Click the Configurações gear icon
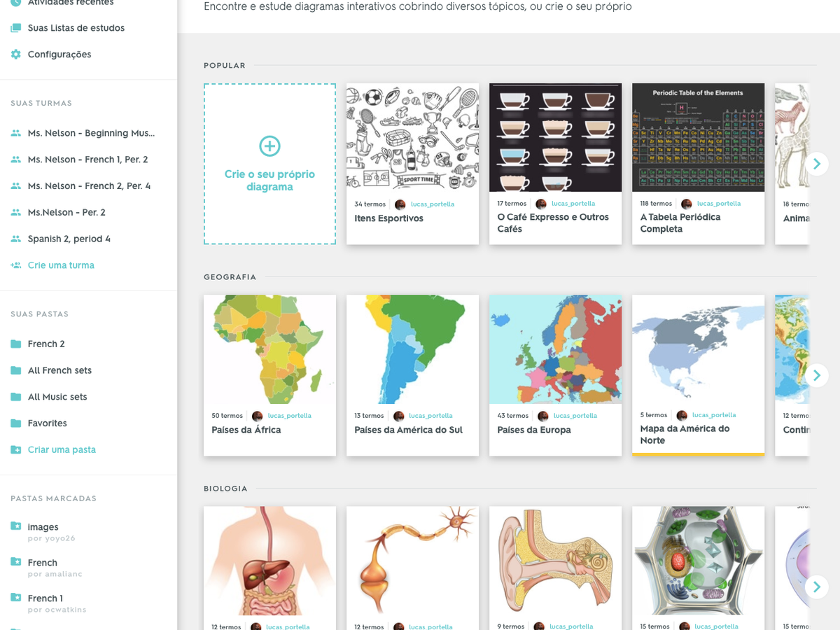Screen dimensions: 840x630 point(16,55)
